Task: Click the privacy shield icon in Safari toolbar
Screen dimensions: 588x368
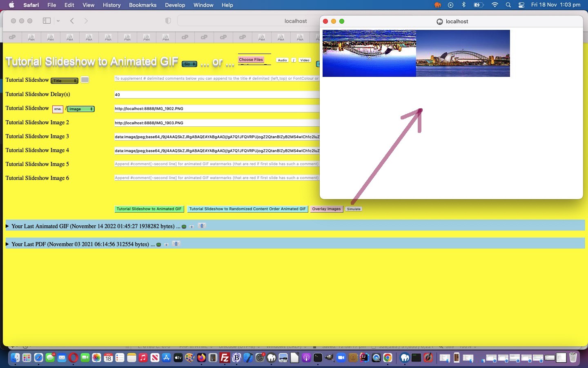Action: [168, 21]
